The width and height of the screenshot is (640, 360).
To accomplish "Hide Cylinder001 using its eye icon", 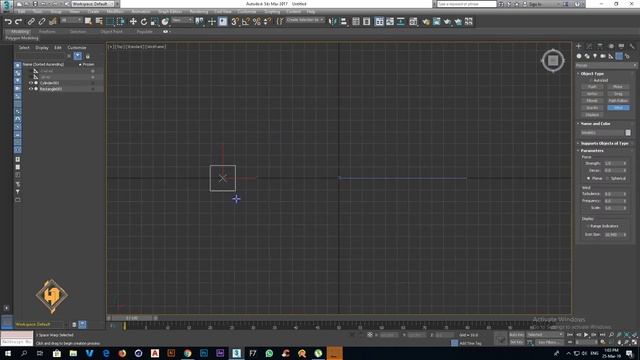I will coord(31,83).
